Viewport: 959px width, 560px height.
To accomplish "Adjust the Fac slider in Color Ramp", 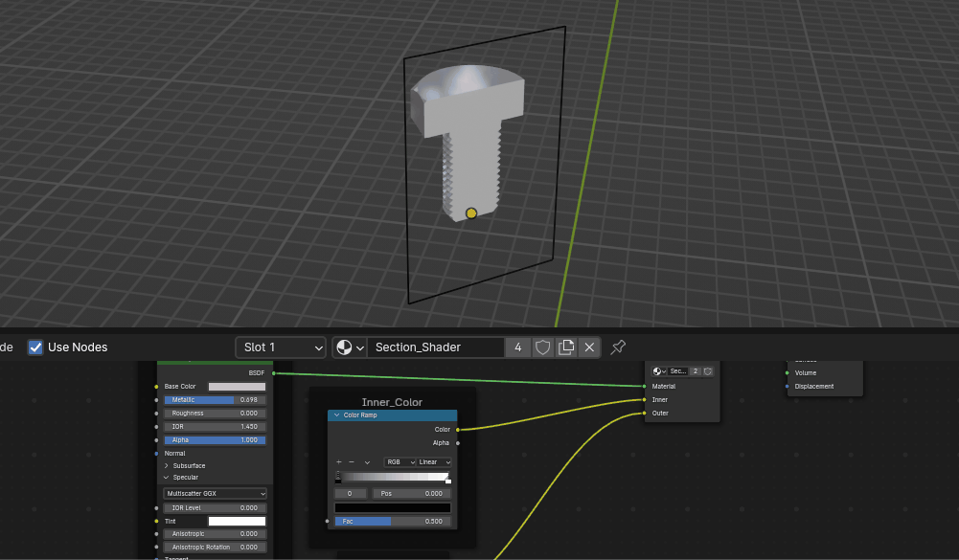I will click(393, 522).
